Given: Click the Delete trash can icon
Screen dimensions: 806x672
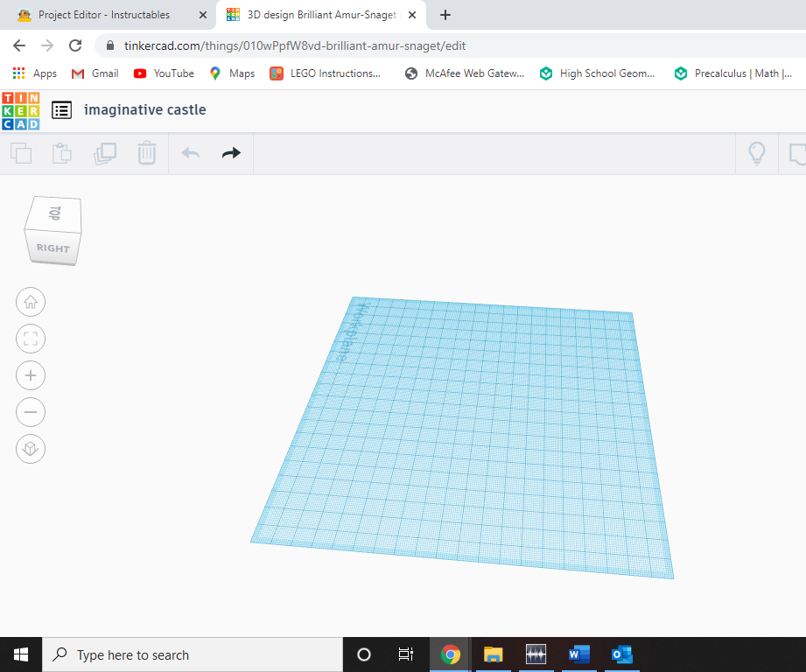Looking at the screenshot, I should coord(146,153).
